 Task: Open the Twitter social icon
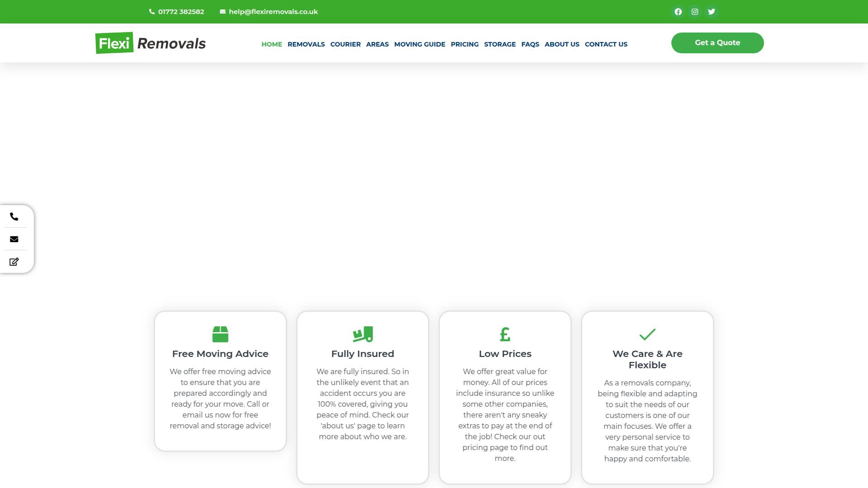tap(712, 12)
